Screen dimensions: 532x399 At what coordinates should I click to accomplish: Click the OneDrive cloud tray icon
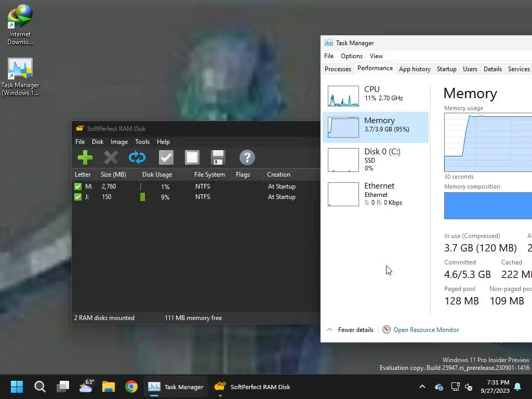tap(438, 387)
